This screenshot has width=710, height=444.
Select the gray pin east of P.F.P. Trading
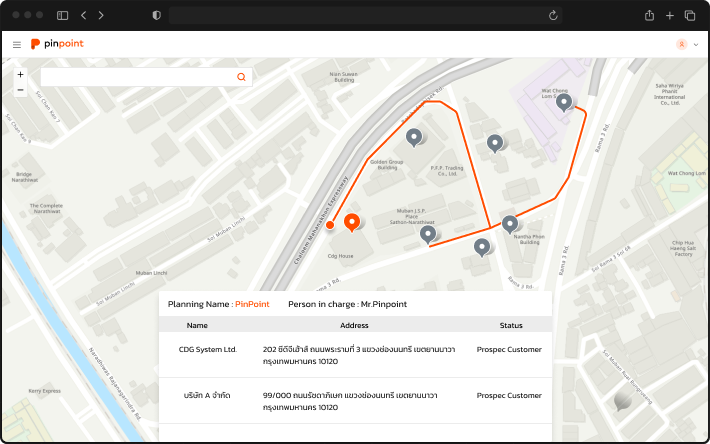494,143
